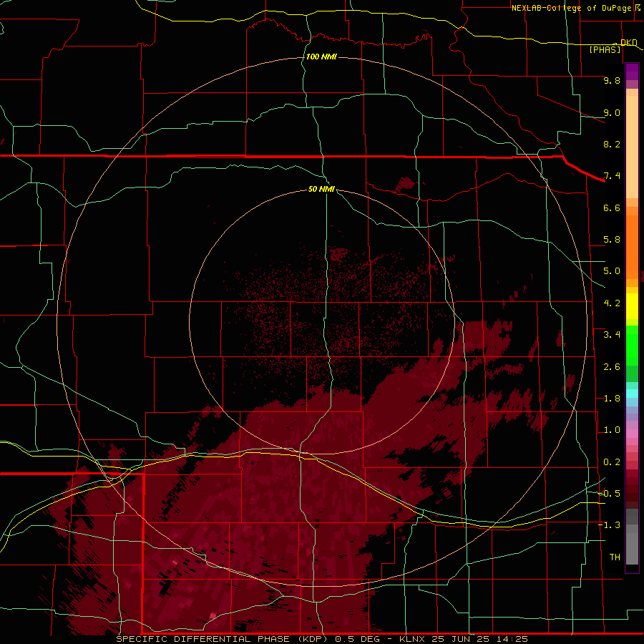The width and height of the screenshot is (644, 644).
Task: Click the OKD label near top right
Action: pyautogui.click(x=628, y=42)
